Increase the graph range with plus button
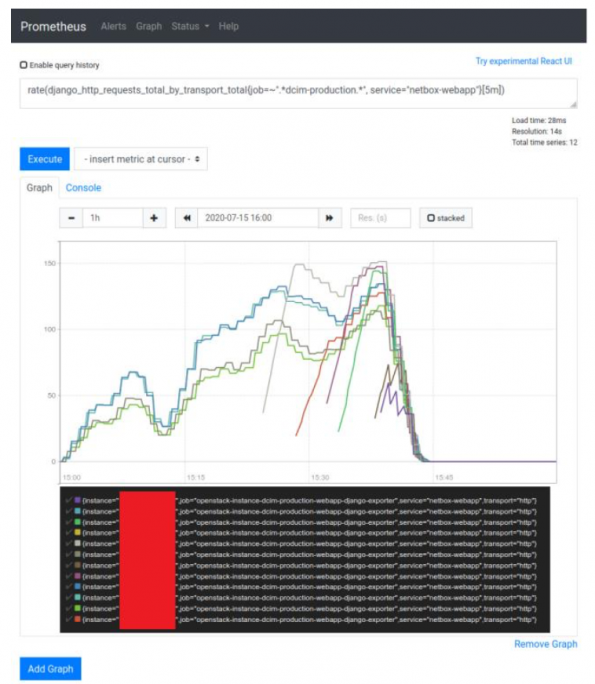This screenshot has width=595, height=684. (x=154, y=218)
